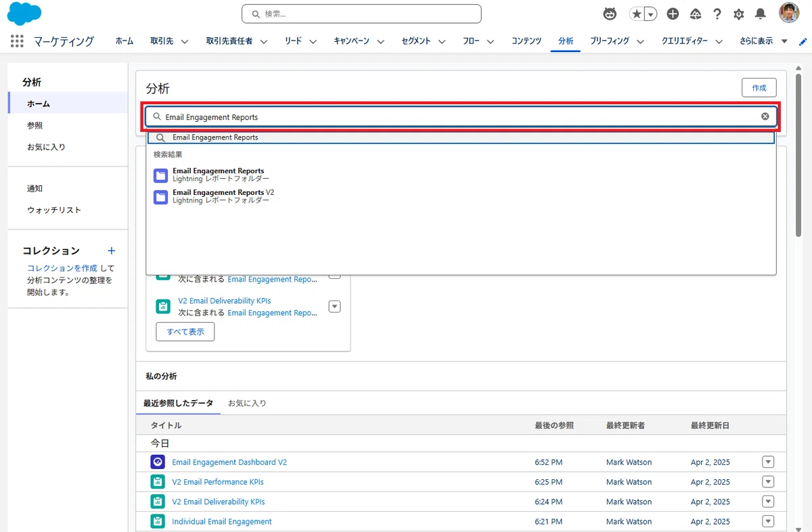Click folder icon of Email Engagement Reports V2
812x532 pixels.
click(x=160, y=197)
